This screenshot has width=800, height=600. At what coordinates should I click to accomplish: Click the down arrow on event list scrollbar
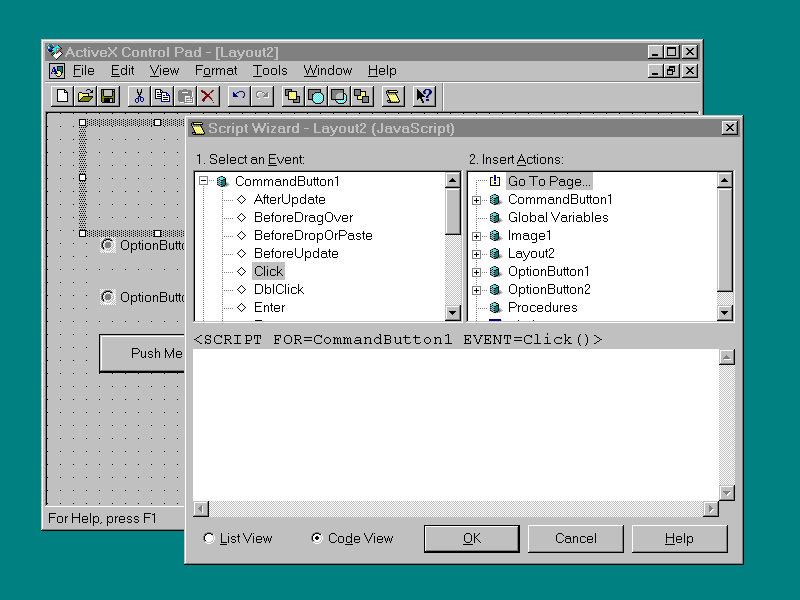point(453,313)
